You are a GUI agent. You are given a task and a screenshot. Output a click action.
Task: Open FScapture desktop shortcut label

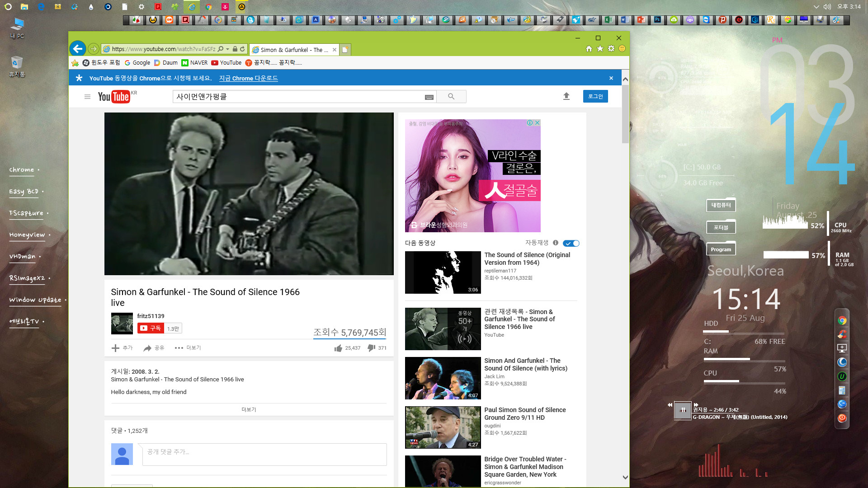[26, 213]
